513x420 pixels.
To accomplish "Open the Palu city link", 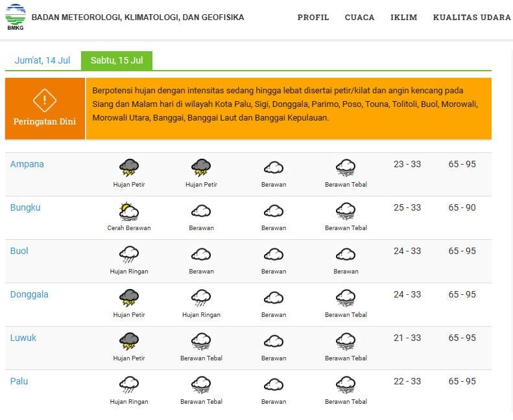I will click(x=19, y=382).
